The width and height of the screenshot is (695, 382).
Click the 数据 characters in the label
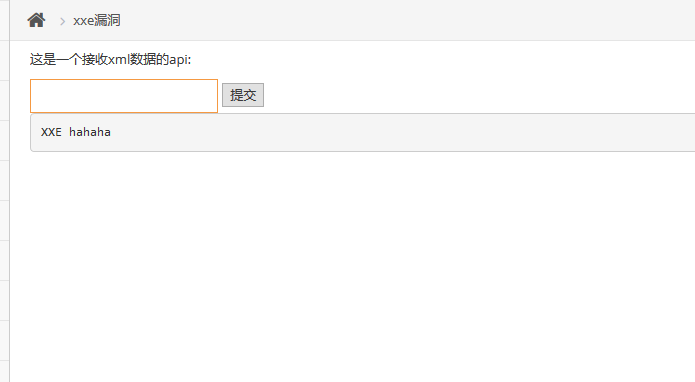143,59
